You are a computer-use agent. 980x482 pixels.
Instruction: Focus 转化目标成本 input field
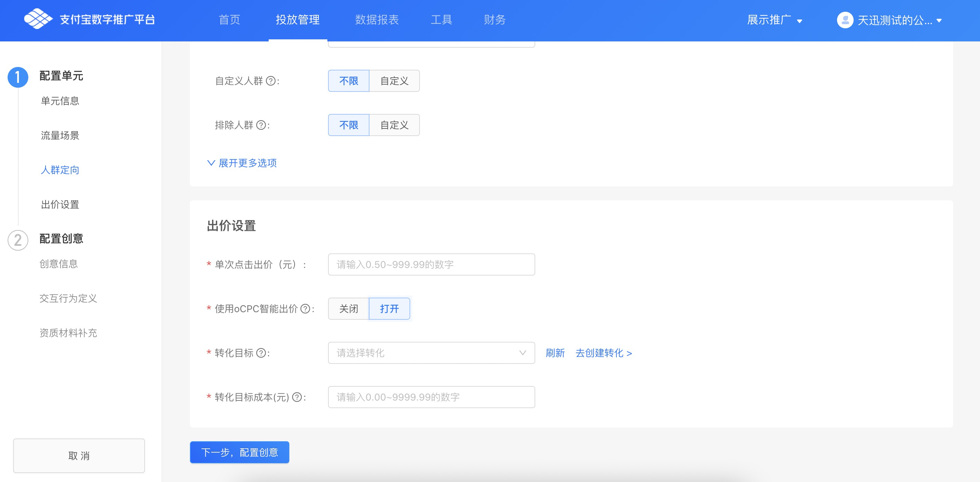point(431,397)
